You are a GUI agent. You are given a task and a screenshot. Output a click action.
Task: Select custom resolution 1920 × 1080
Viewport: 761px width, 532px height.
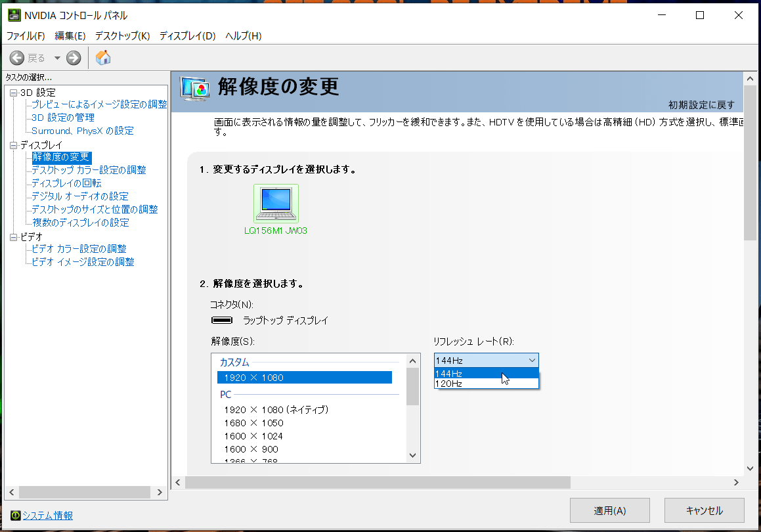pos(304,378)
